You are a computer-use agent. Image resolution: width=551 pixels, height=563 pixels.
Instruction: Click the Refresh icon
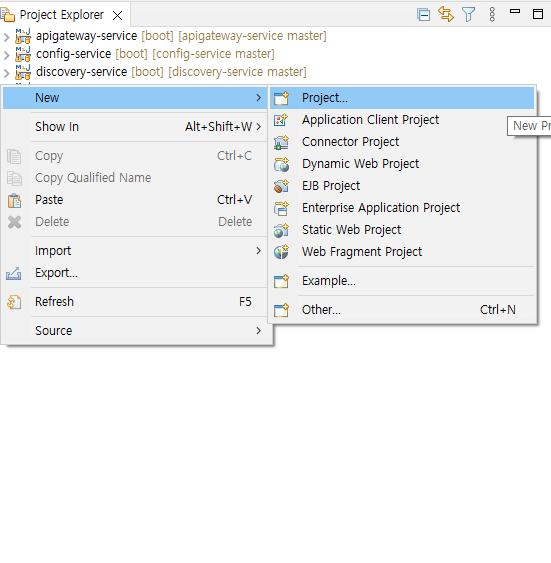click(x=14, y=302)
